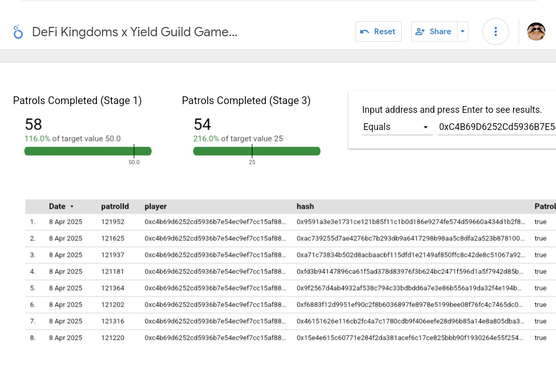Select patrolId 121181 cell
Screen dimensions: 556x392
pyautogui.click(x=113, y=271)
